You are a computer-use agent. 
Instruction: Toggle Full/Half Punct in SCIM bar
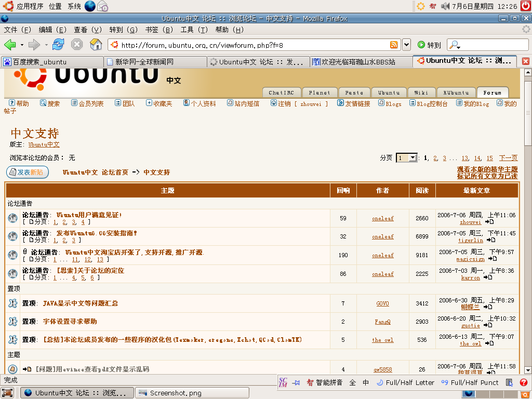tap(470, 383)
